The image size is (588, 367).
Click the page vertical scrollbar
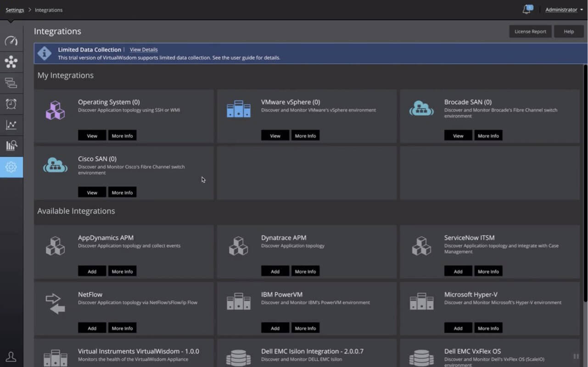[x=585, y=183]
